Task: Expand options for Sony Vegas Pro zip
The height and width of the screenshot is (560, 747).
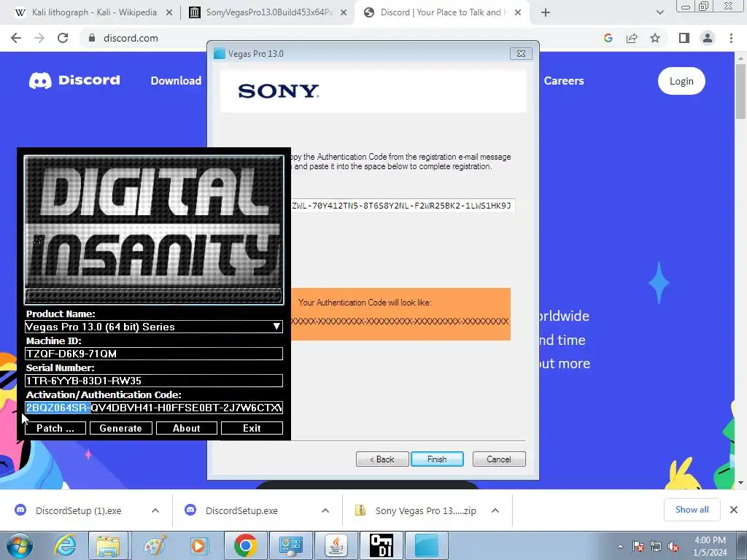Action: pyautogui.click(x=495, y=510)
